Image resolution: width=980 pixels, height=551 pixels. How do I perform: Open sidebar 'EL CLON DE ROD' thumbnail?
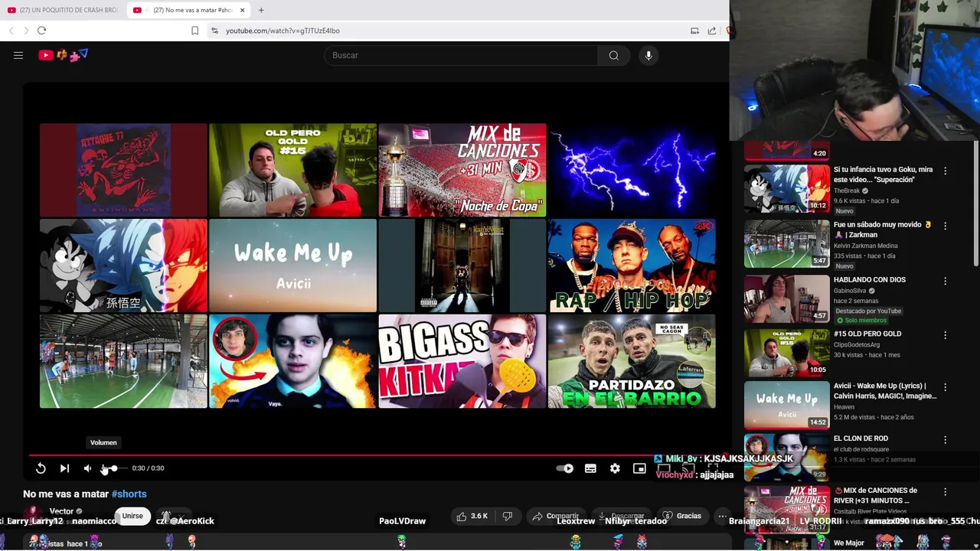[787, 457]
